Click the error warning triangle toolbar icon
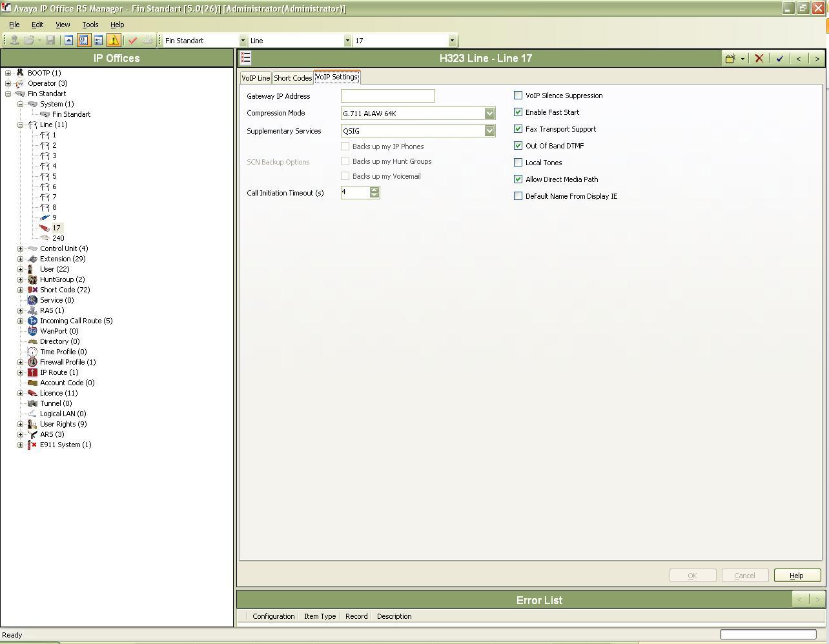Image resolution: width=829 pixels, height=644 pixels. pos(114,40)
